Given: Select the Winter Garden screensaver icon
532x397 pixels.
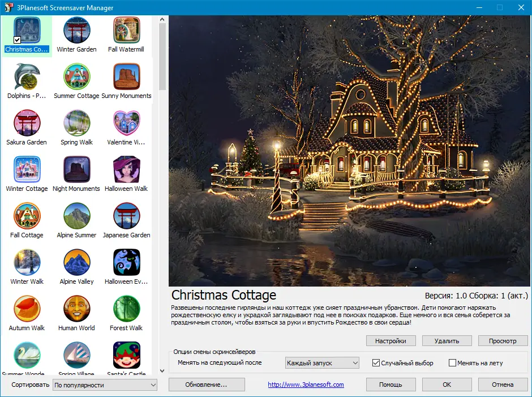Looking at the screenshot, I should tap(76, 30).
